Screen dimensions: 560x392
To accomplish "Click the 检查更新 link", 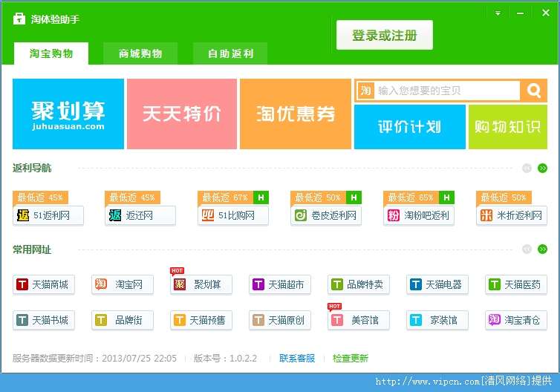I will click(351, 358).
